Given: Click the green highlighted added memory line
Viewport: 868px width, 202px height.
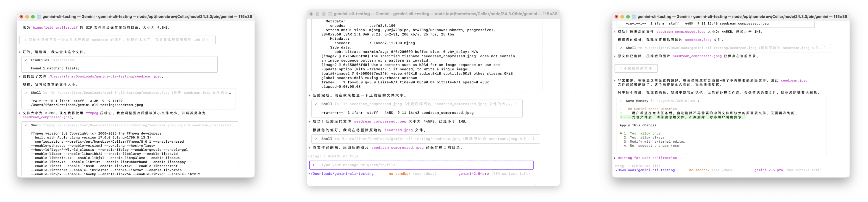Looking at the screenshot, I should coord(684,117).
